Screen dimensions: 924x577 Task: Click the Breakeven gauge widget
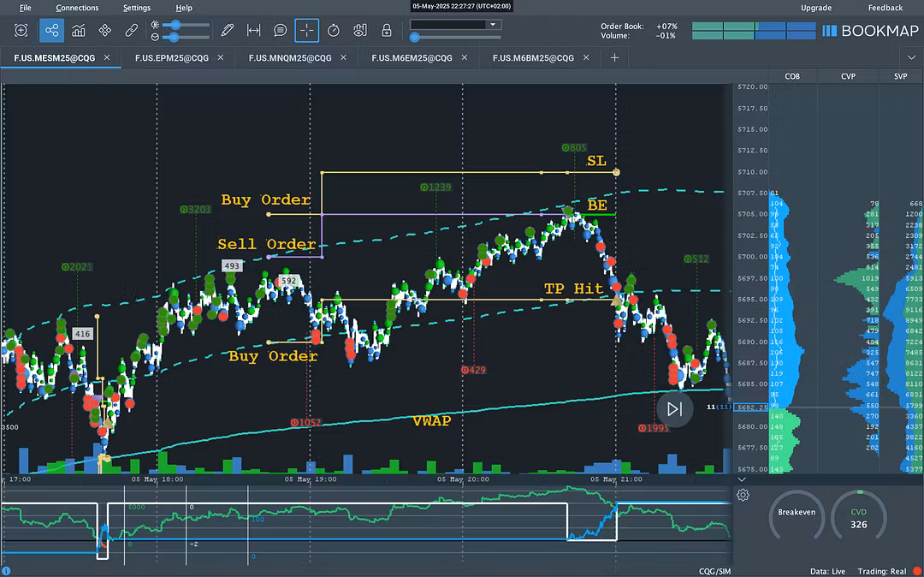click(x=797, y=515)
